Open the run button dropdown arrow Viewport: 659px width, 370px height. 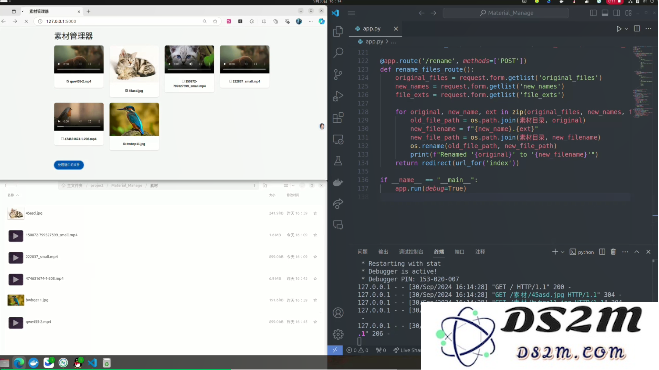[626, 29]
